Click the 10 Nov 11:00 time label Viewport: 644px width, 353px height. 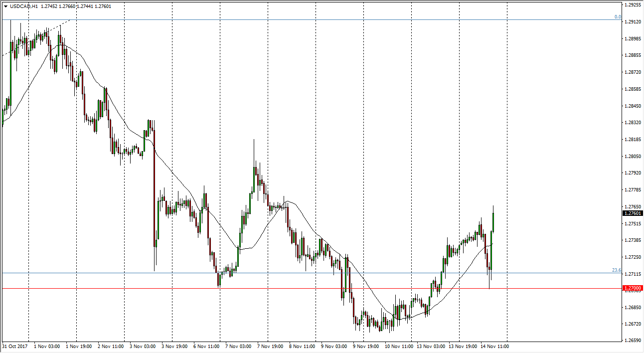398,346
